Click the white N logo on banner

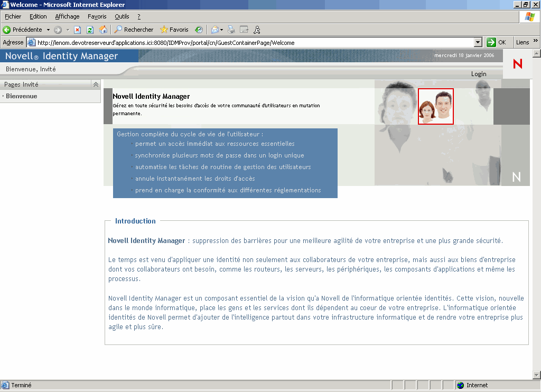(516, 177)
